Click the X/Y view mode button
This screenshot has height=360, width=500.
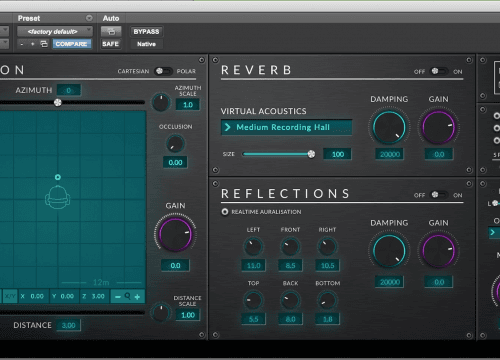point(10,296)
